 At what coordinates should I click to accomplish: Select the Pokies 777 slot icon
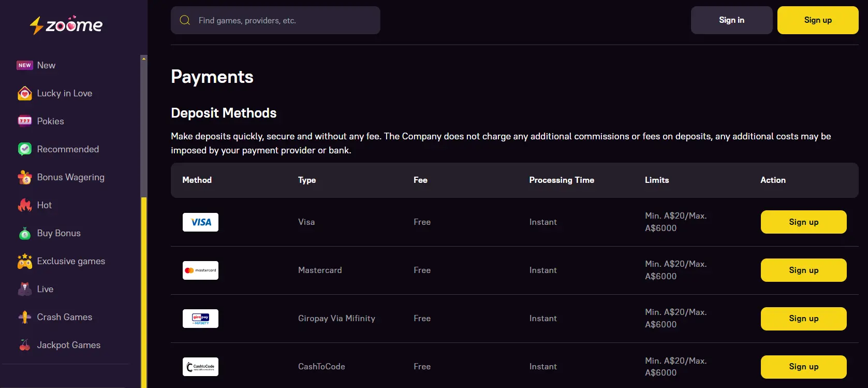pyautogui.click(x=24, y=121)
